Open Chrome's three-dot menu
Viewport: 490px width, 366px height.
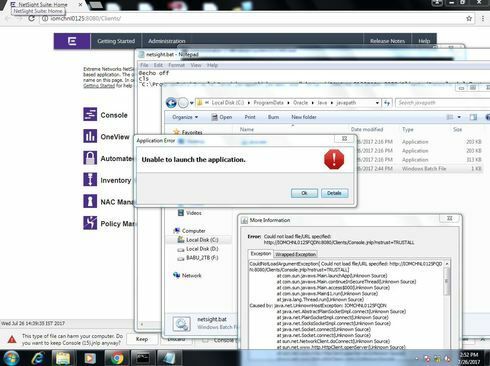coord(483,18)
